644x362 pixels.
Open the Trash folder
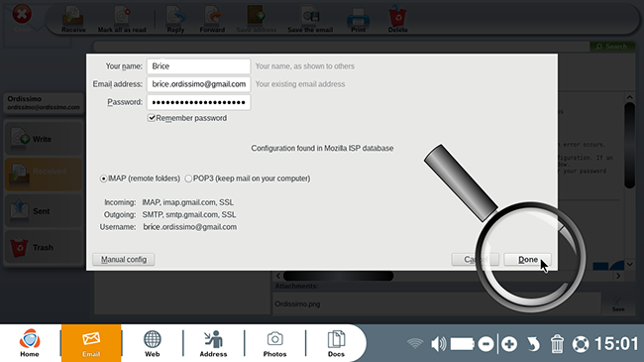coord(44,247)
